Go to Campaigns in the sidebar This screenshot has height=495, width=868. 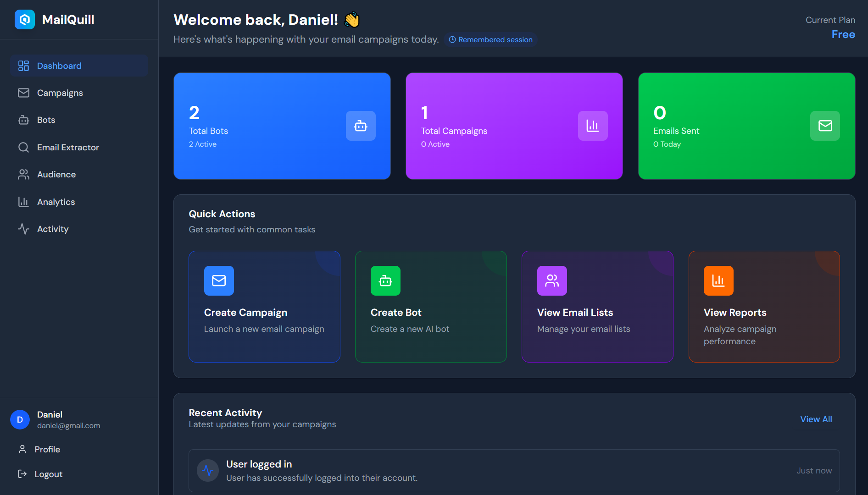(x=79, y=93)
